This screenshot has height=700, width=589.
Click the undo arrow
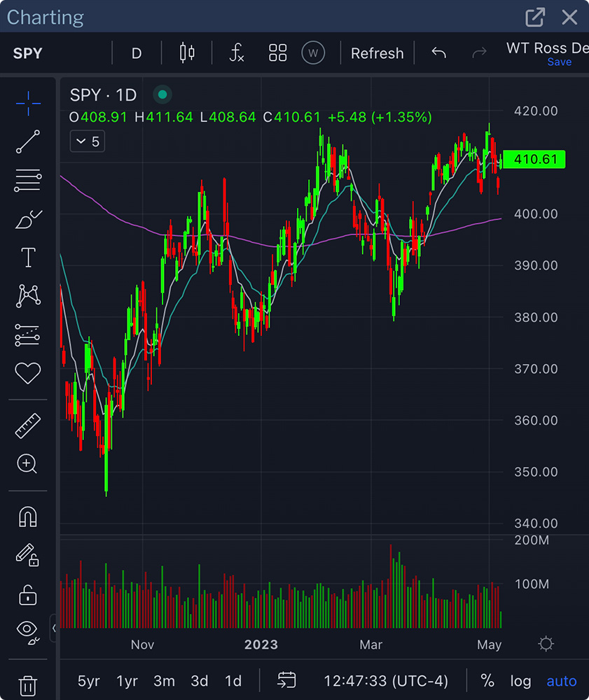point(439,52)
